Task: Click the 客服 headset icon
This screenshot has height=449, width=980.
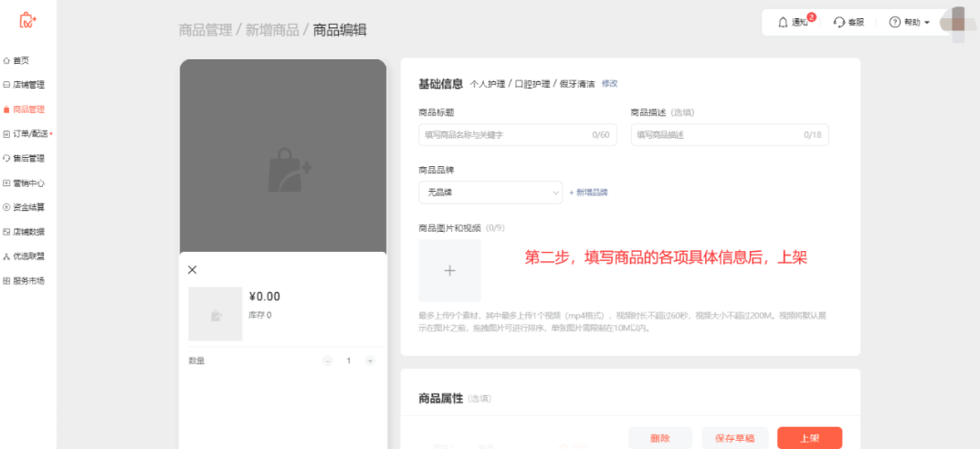Action: [839, 23]
